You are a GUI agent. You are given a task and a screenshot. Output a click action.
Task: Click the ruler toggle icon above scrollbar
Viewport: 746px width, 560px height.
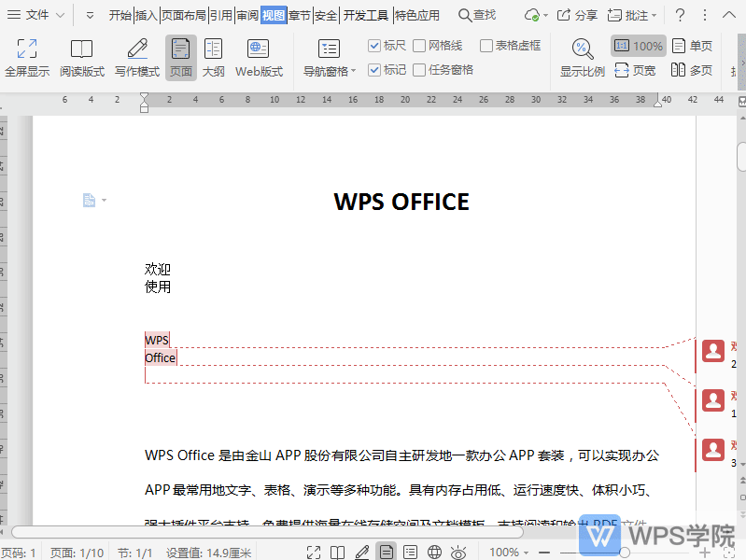[x=741, y=101]
